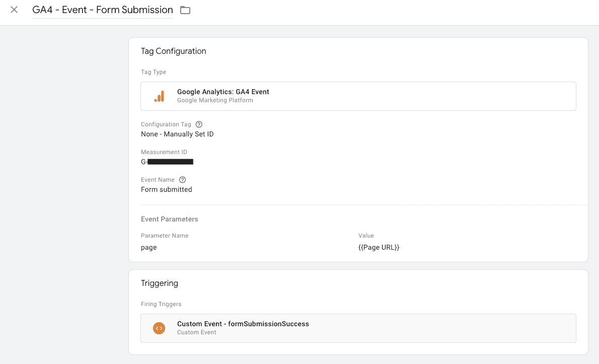Screen dimensions: 599x364
Task: Click the Event Parameters label
Action: pos(170,219)
